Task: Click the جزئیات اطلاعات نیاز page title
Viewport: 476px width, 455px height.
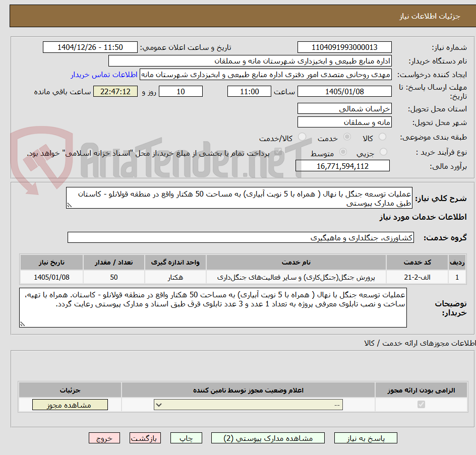Action: point(430,16)
